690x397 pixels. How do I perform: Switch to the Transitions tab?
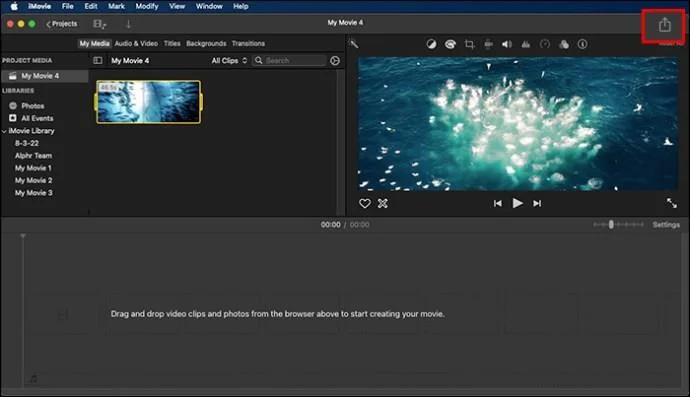[x=248, y=44]
